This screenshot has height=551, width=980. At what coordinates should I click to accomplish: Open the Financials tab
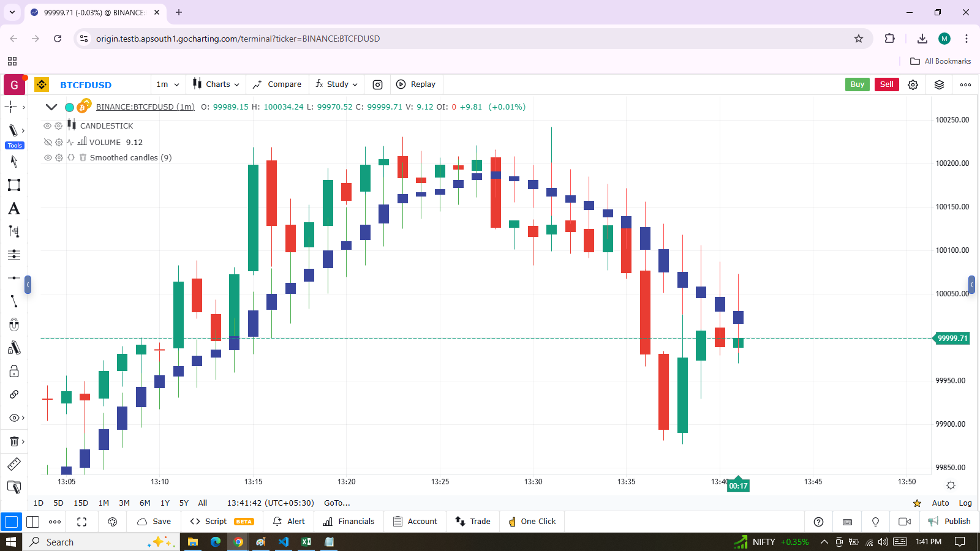(x=349, y=522)
